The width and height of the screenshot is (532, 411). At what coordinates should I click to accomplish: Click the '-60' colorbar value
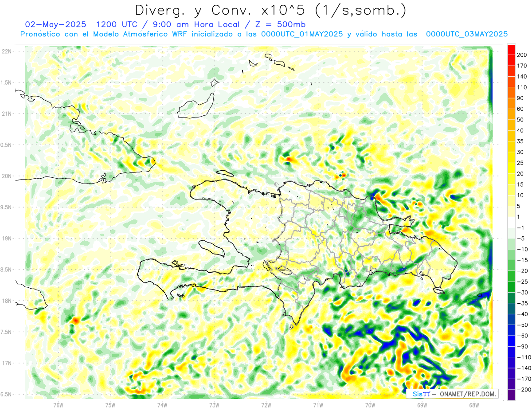(522, 336)
